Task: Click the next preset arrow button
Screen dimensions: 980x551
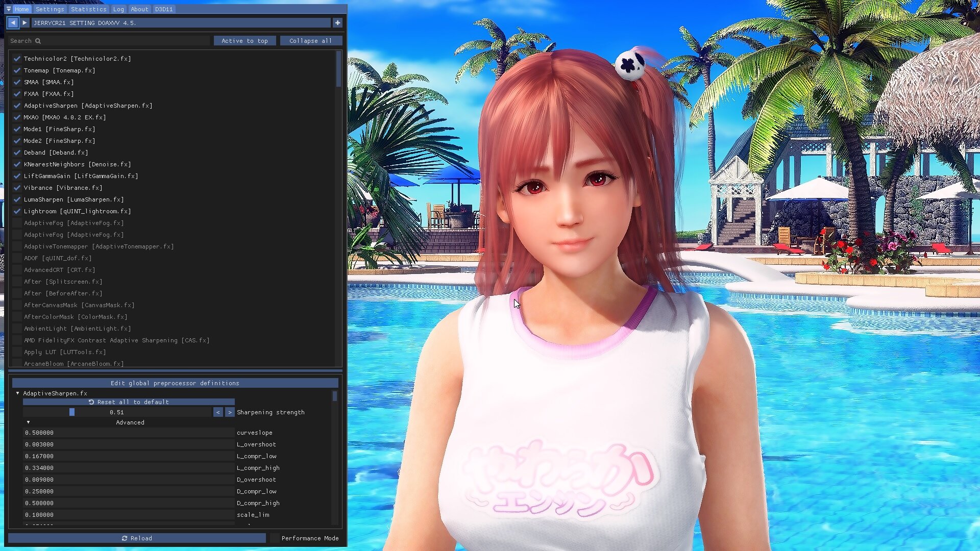Action: 24,23
